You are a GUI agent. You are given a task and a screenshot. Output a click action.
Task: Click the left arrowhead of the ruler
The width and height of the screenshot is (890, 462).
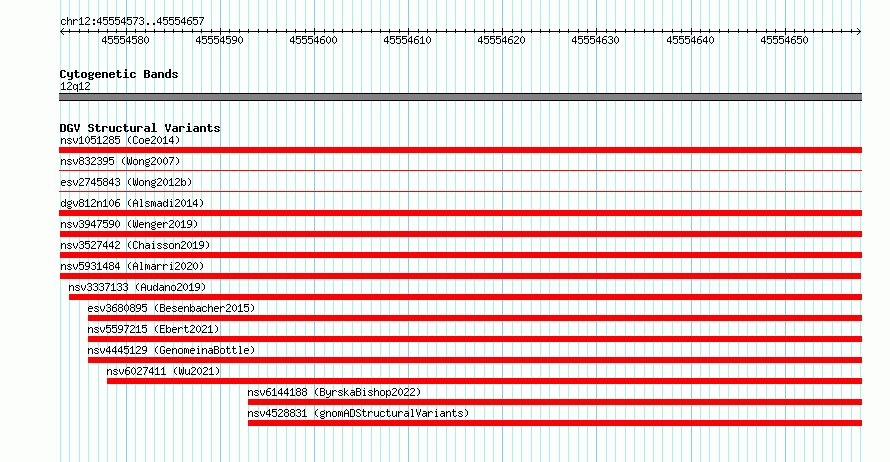[62, 32]
